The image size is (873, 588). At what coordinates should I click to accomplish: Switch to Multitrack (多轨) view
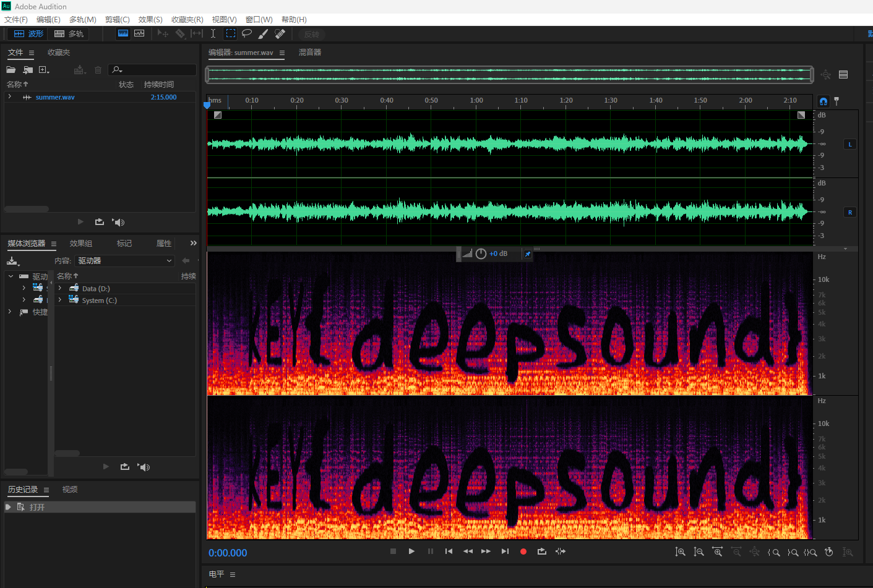(69, 33)
